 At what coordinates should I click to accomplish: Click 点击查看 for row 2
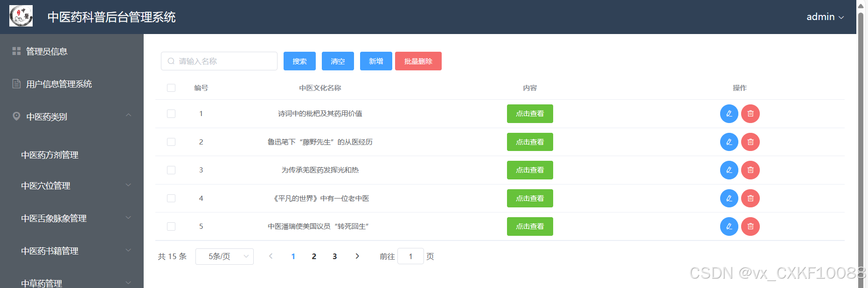click(x=530, y=142)
